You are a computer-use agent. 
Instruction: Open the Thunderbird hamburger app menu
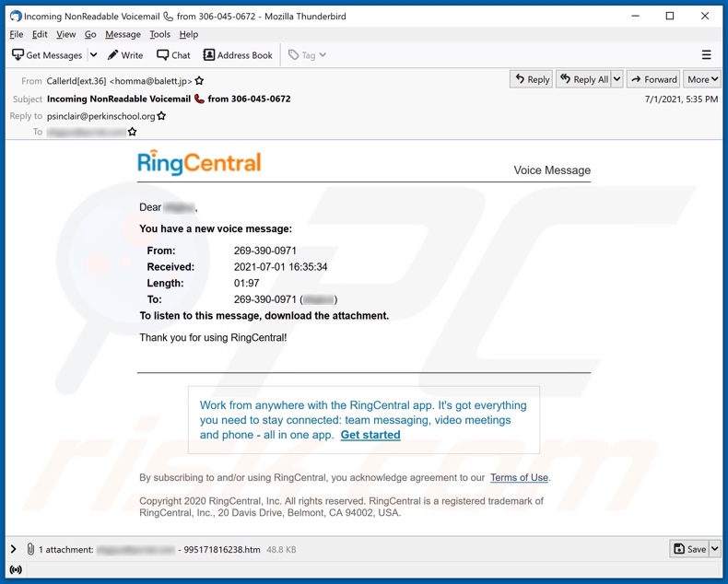click(706, 55)
